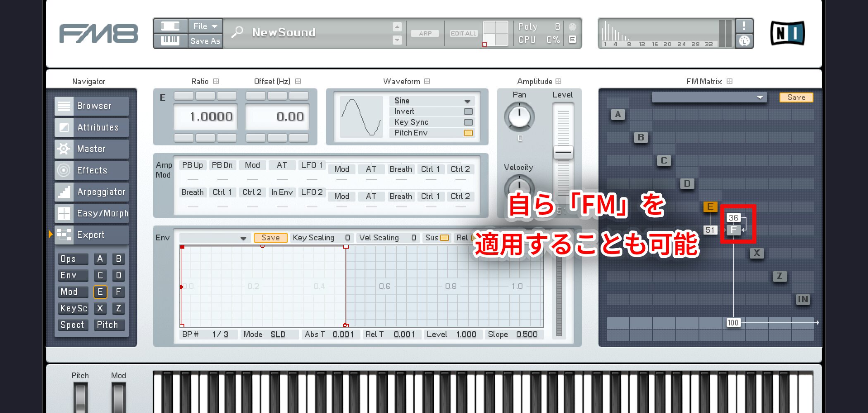Select operator A in FM Matrix
This screenshot has height=413, width=868.
[618, 114]
